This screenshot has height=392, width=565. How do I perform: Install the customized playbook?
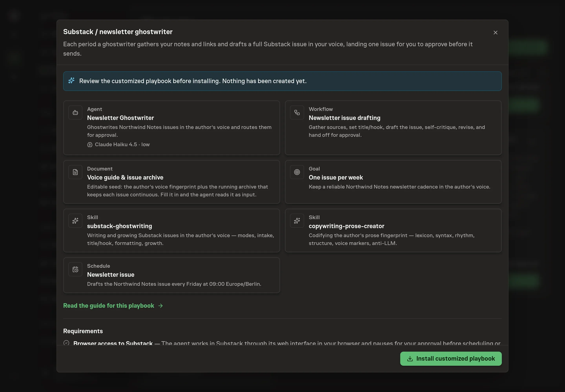click(x=451, y=359)
